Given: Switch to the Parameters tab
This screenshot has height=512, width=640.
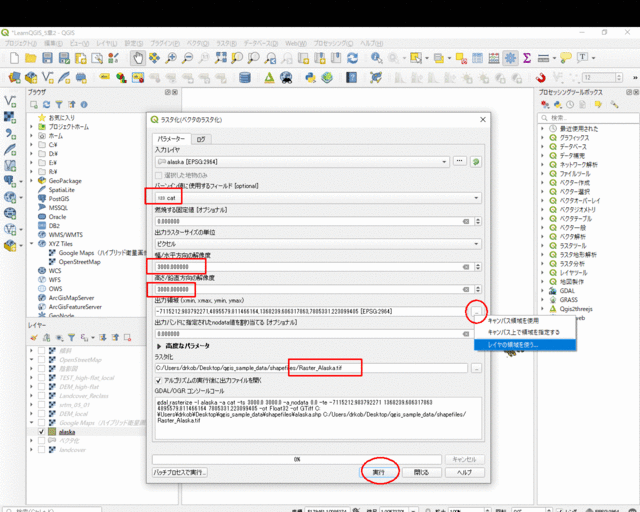Looking at the screenshot, I should pyautogui.click(x=171, y=139).
